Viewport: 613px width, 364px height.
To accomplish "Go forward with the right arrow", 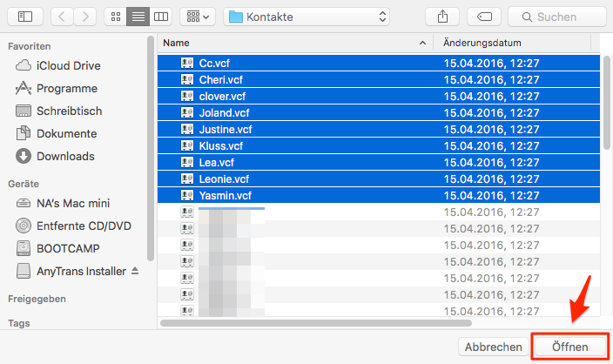I will (85, 17).
